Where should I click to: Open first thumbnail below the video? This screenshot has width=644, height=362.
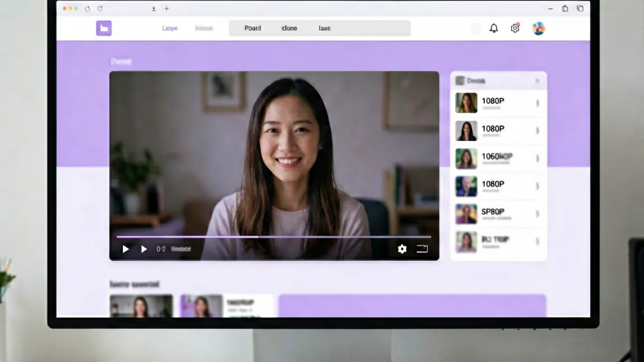click(142, 306)
